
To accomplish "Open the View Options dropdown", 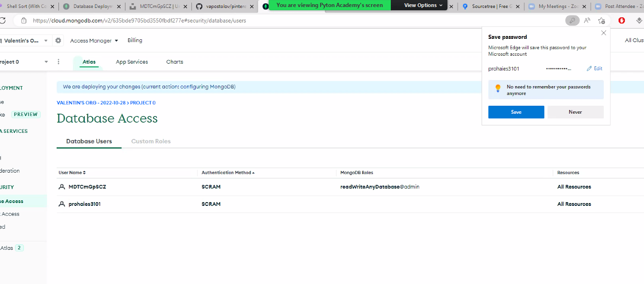I will 424,5.
